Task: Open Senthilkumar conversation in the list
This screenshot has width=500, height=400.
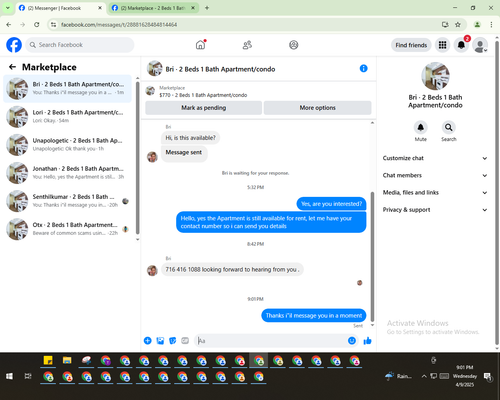Action: click(68, 201)
